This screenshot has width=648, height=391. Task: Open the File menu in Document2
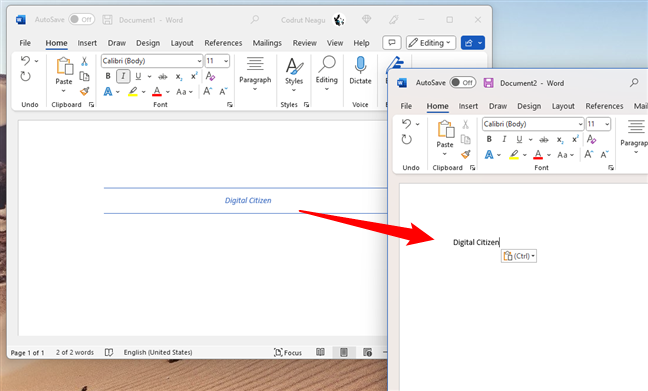(406, 106)
